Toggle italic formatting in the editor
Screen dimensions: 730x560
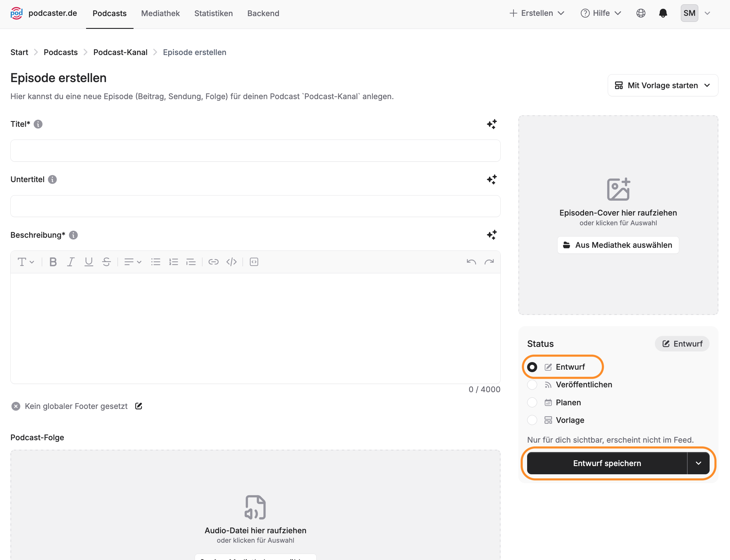tap(71, 262)
